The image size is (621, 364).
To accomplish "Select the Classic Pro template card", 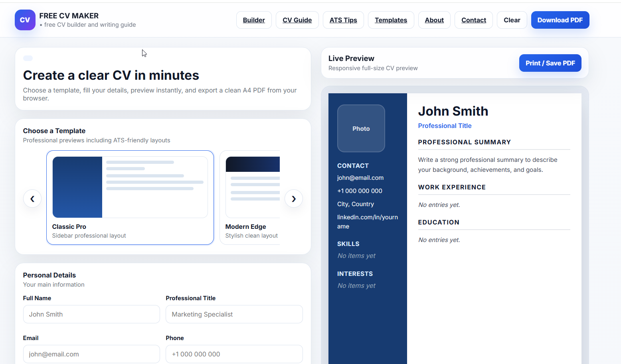I will (130, 197).
